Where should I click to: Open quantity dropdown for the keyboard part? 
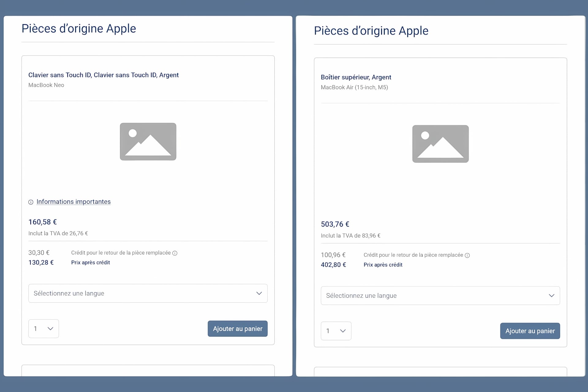pos(43,329)
